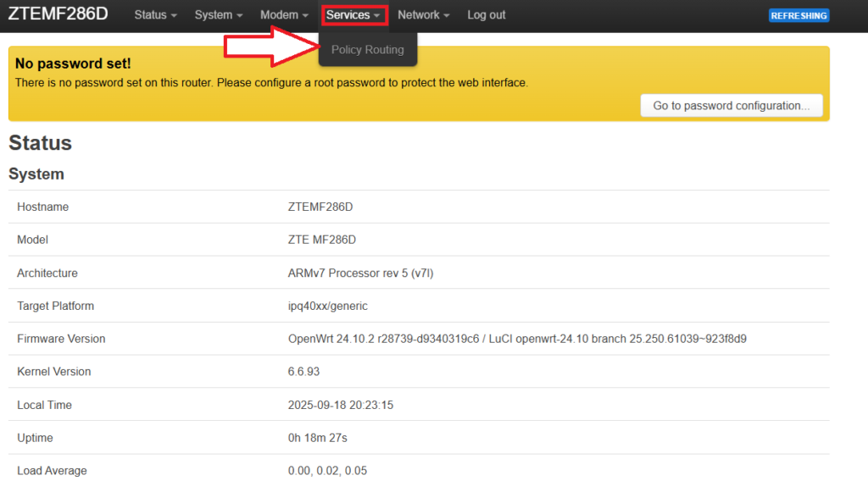Viewport: 868px width, 492px height.
Task: Collapse the open Services menu
Action: [353, 15]
